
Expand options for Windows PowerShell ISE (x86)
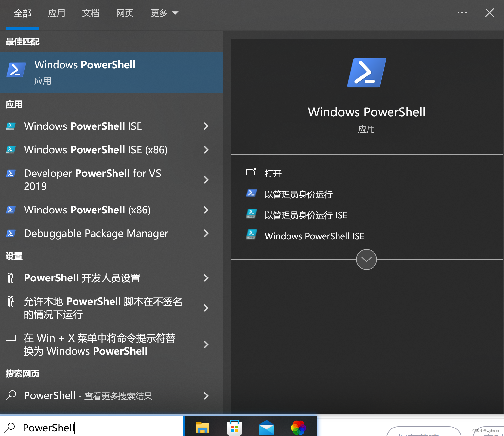point(206,150)
